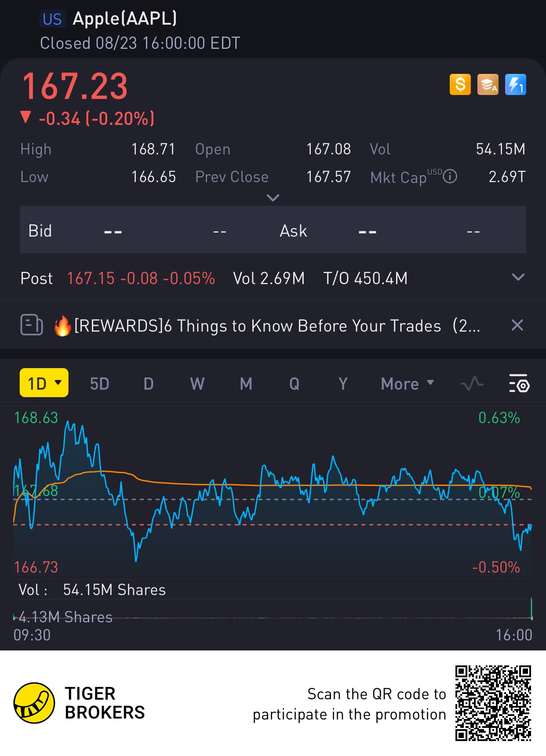Image resolution: width=546 pixels, height=756 pixels.
Task: Tap the T/O 450.4M text
Action: pyautogui.click(x=365, y=278)
